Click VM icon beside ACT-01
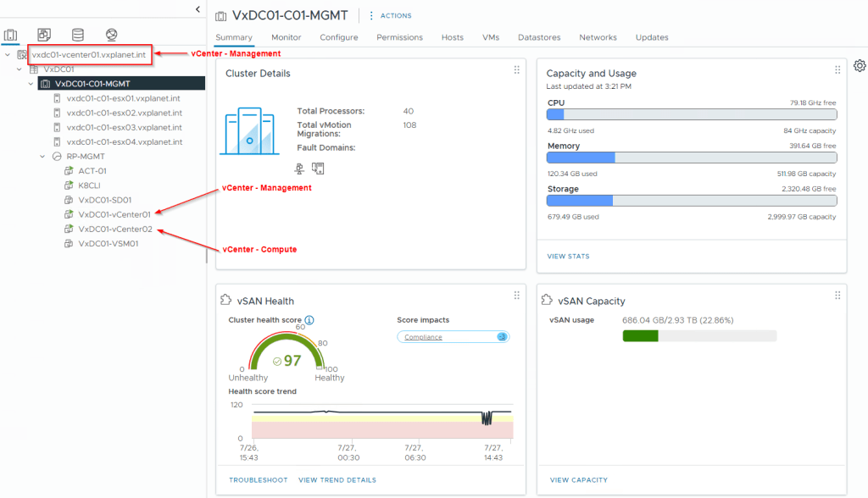 point(69,171)
